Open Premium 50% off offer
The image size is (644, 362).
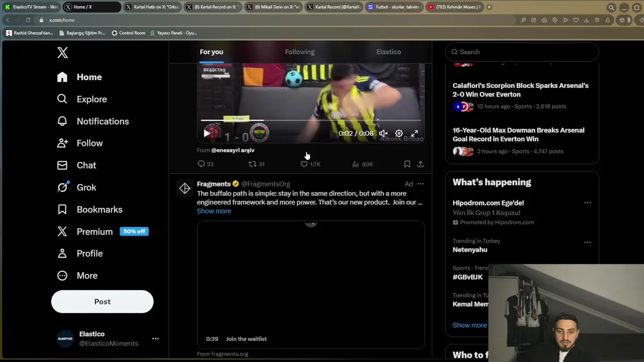[103, 231]
